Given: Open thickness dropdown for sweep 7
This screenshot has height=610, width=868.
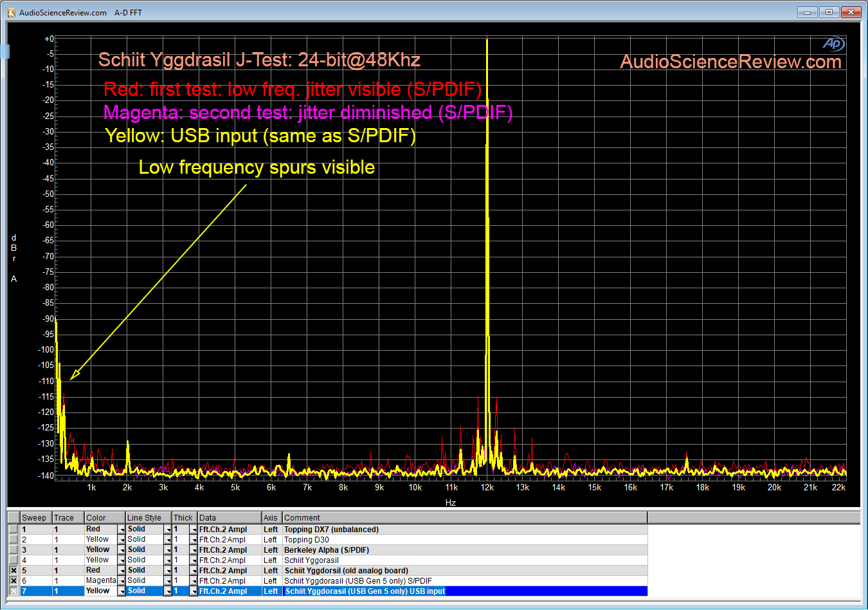Looking at the screenshot, I should (x=194, y=591).
